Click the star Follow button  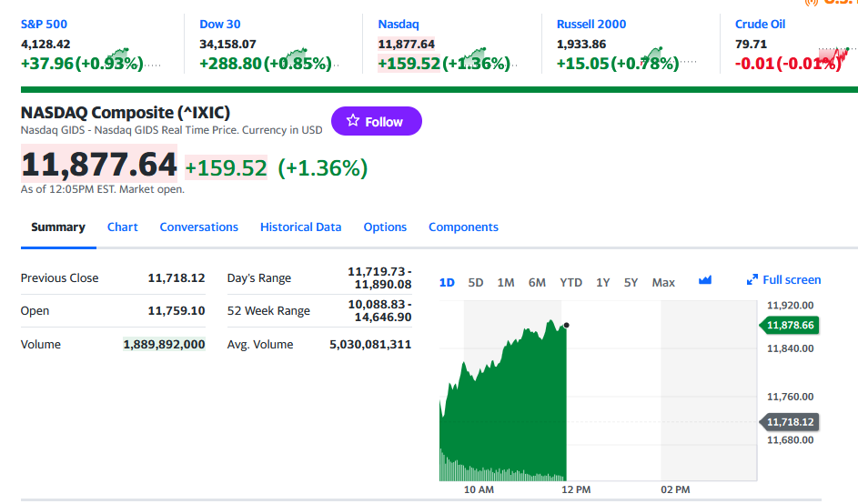coord(377,121)
